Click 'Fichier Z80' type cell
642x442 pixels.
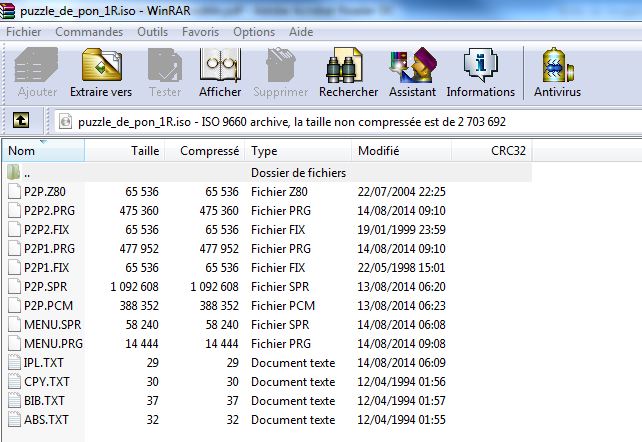279,192
